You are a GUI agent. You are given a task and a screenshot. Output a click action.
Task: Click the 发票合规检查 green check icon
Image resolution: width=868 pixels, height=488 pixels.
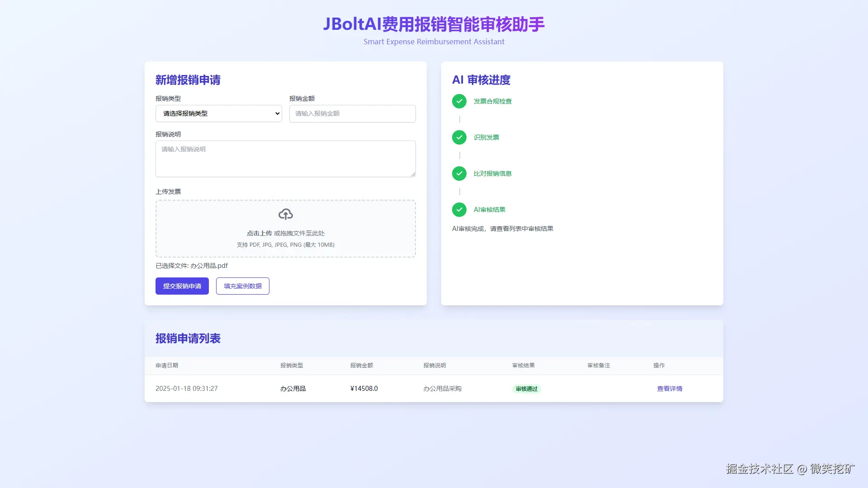(x=459, y=101)
